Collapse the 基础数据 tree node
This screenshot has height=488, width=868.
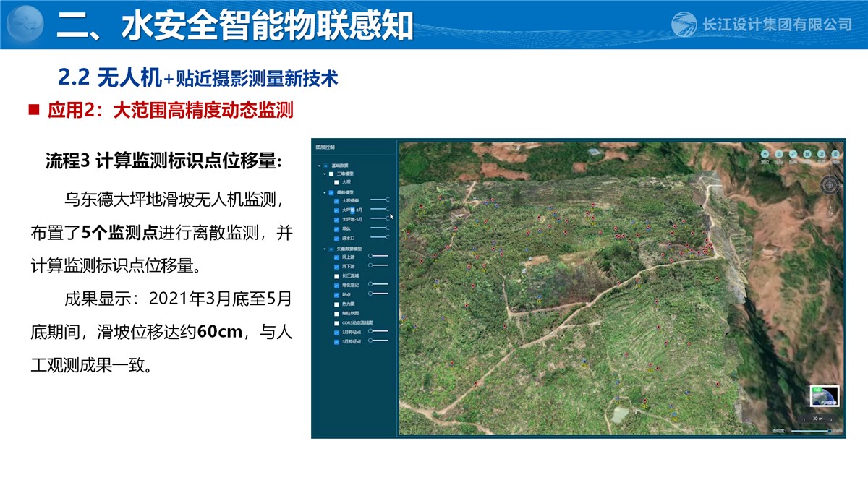(319, 166)
